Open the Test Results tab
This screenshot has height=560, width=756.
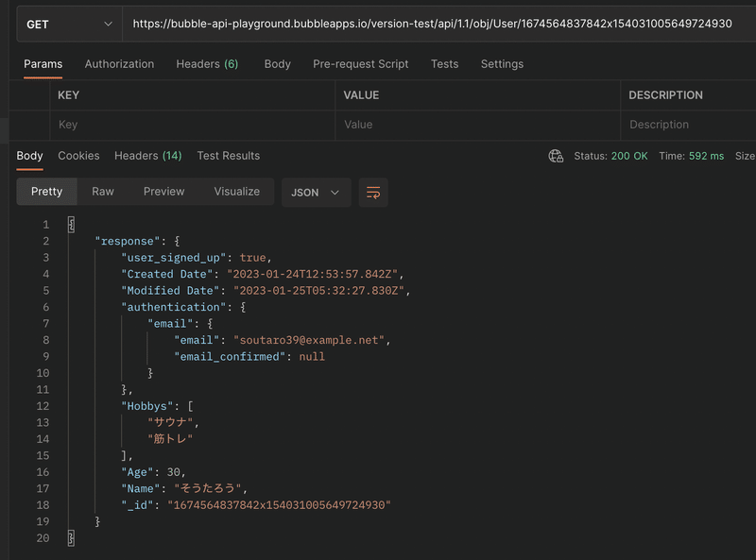(229, 156)
